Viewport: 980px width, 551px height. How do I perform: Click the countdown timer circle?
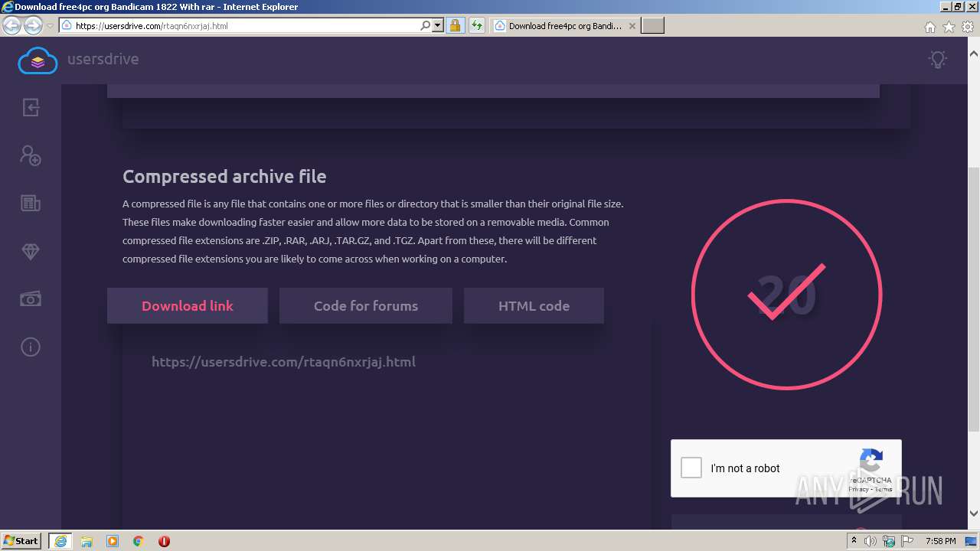pos(786,295)
